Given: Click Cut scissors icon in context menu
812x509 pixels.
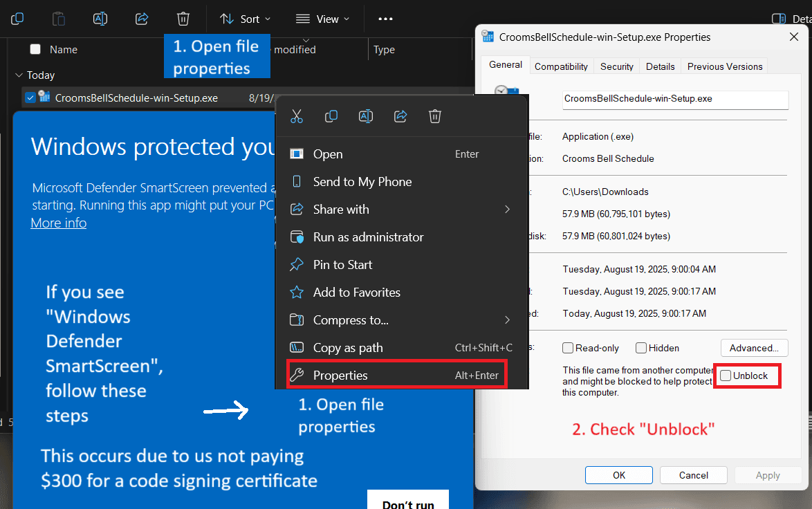Looking at the screenshot, I should 296,116.
